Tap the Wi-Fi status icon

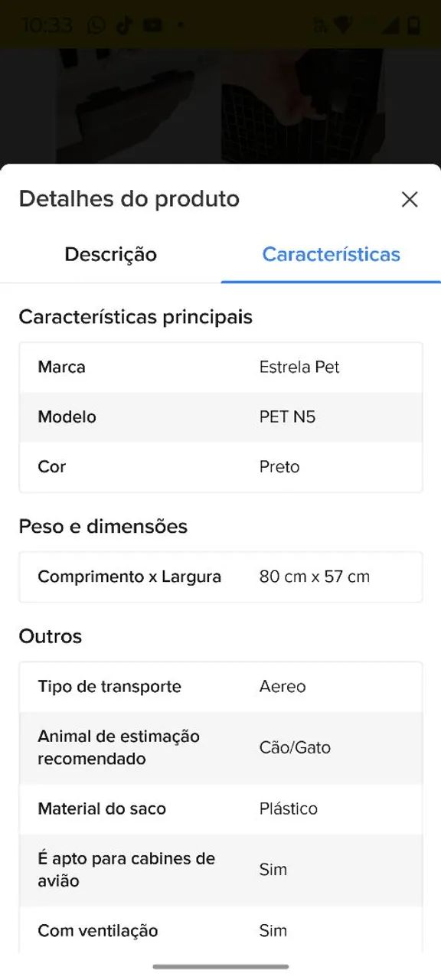point(343,25)
